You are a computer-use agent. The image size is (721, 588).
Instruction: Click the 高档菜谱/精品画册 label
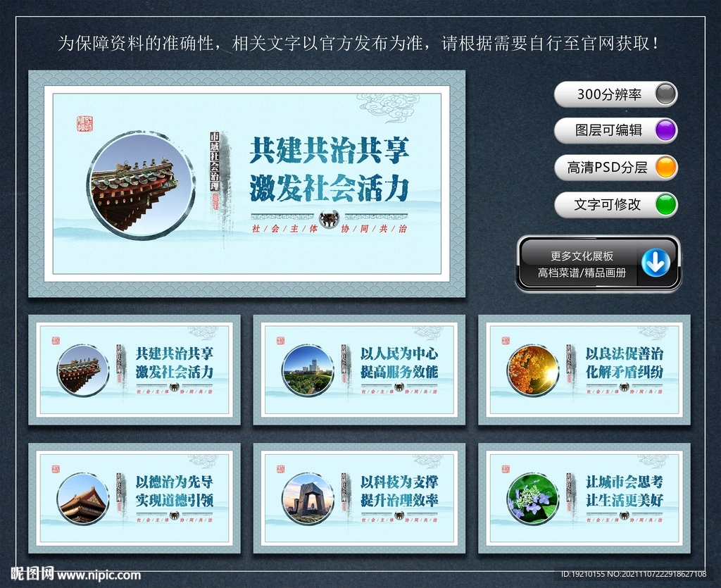[x=582, y=273]
